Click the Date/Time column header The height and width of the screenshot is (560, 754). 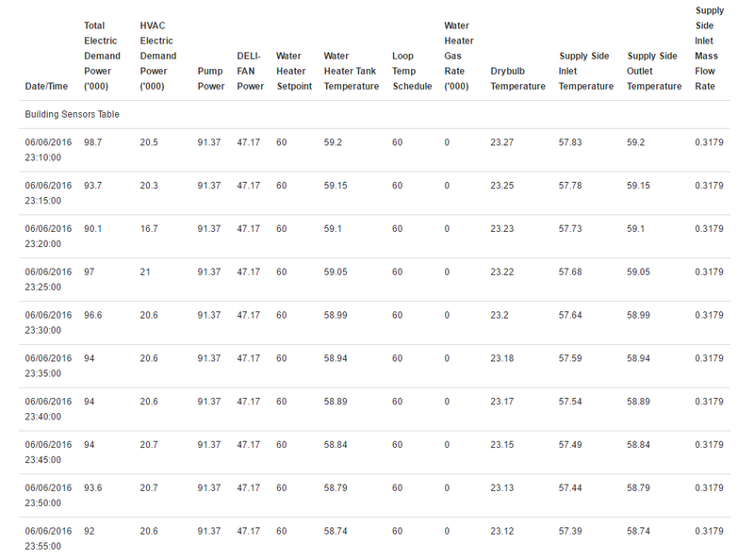click(x=46, y=86)
